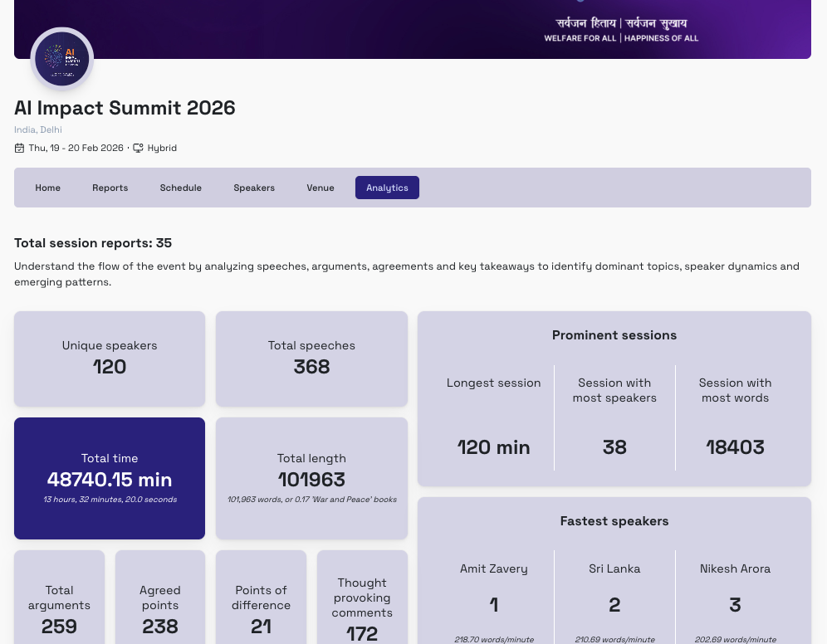
Task: Click the Hybrid event mode icon
Action: (x=136, y=147)
